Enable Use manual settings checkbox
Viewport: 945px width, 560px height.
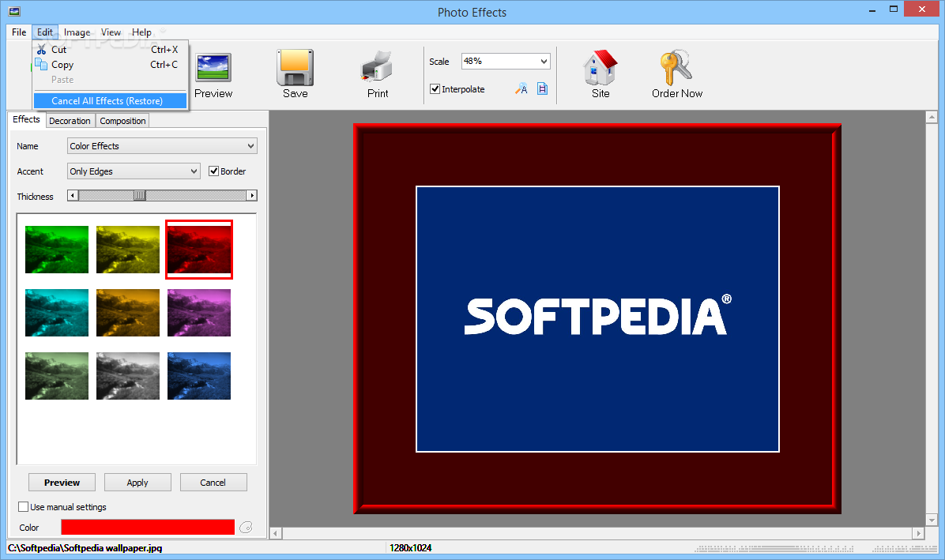pos(24,507)
